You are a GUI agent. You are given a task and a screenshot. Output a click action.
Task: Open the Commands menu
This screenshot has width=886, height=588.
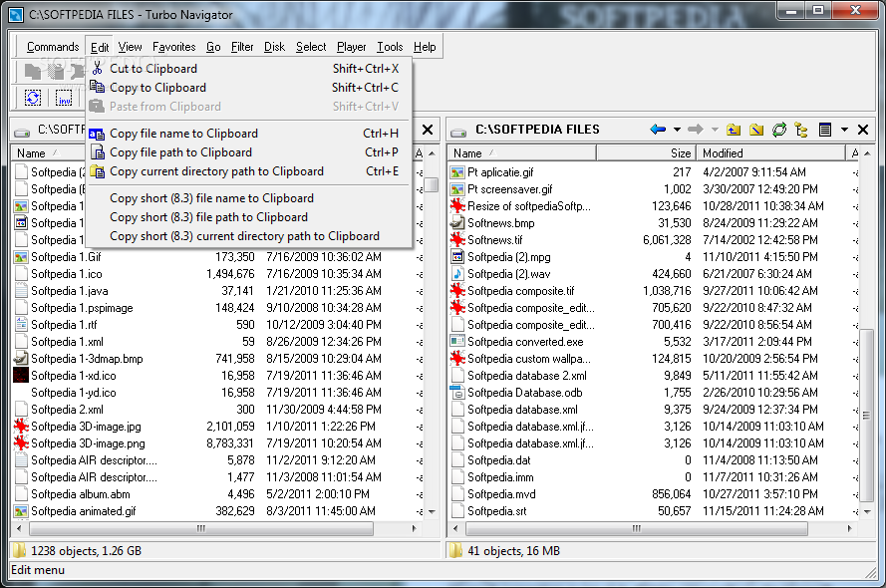(x=53, y=47)
